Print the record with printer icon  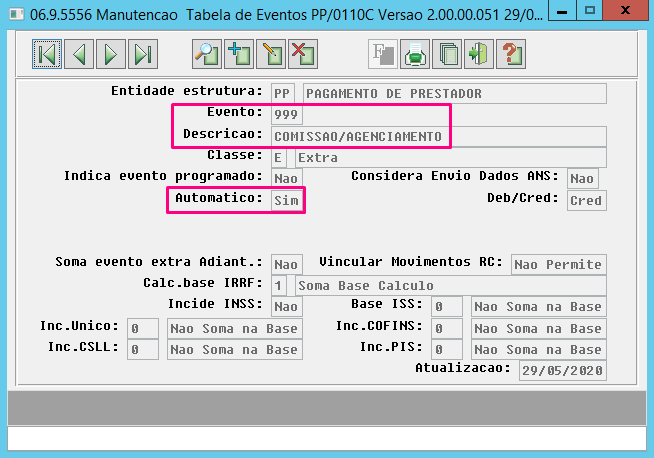415,54
